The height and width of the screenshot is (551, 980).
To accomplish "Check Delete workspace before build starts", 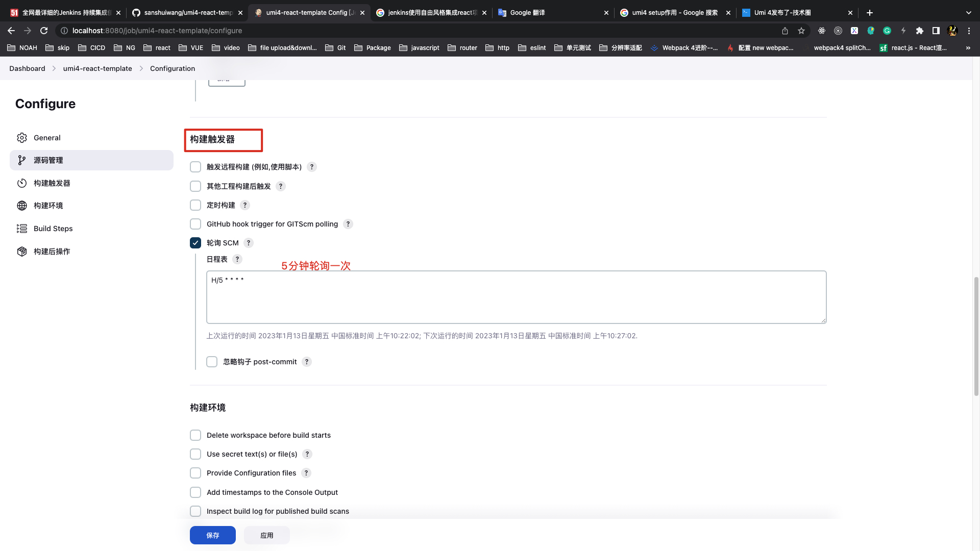I will click(195, 435).
